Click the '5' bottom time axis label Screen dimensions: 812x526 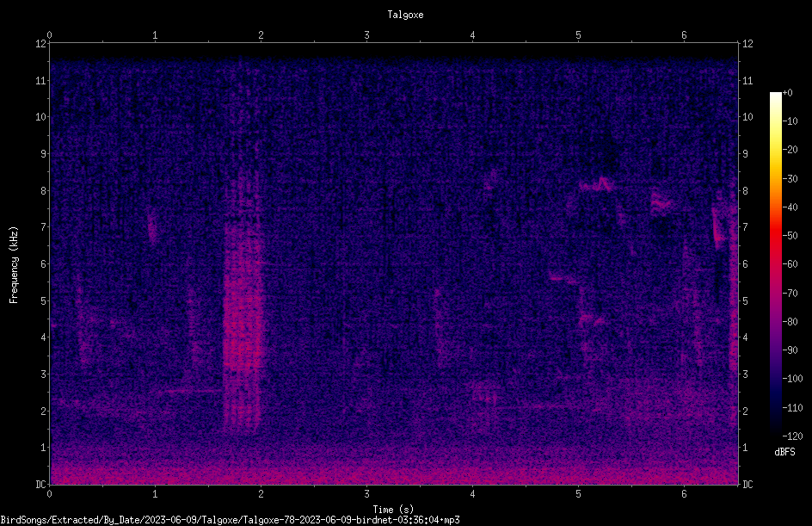(578, 494)
